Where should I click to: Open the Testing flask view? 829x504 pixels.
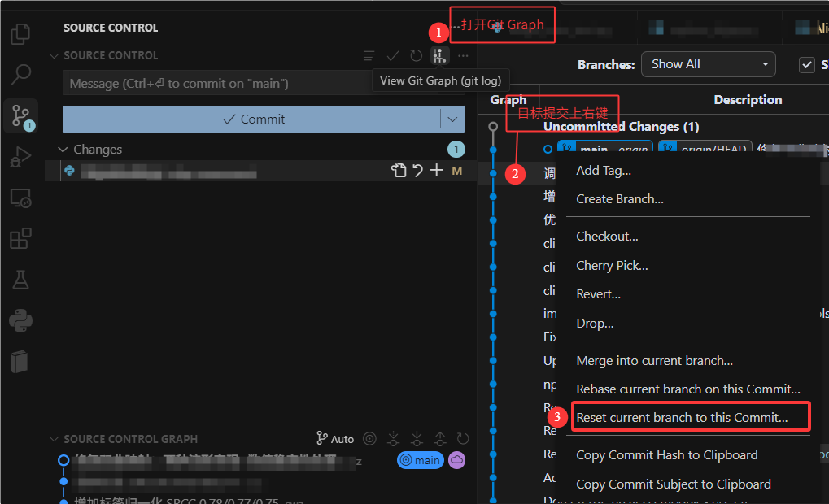pyautogui.click(x=20, y=280)
